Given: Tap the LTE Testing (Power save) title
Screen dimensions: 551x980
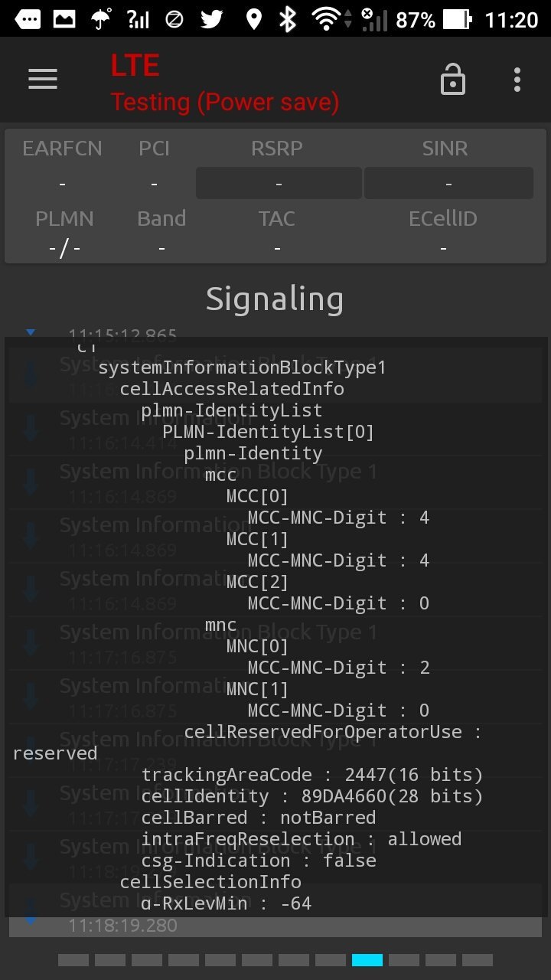Looking at the screenshot, I should tap(224, 84).
